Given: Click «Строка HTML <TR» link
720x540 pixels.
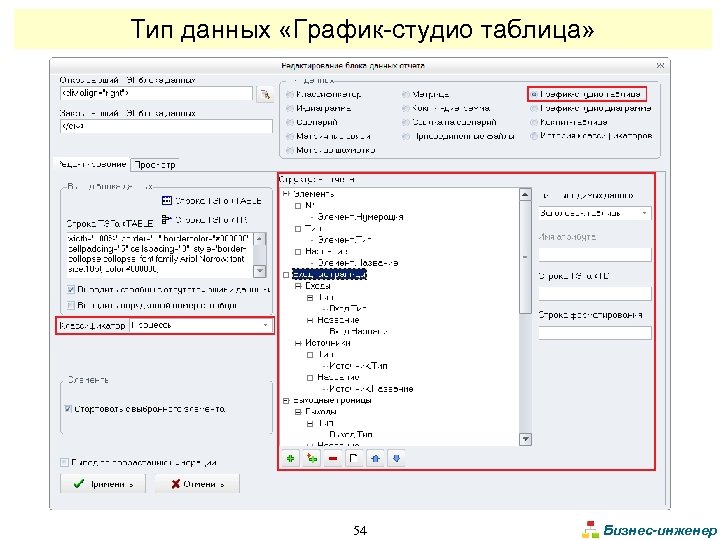Looking at the screenshot, I should tap(212, 220).
